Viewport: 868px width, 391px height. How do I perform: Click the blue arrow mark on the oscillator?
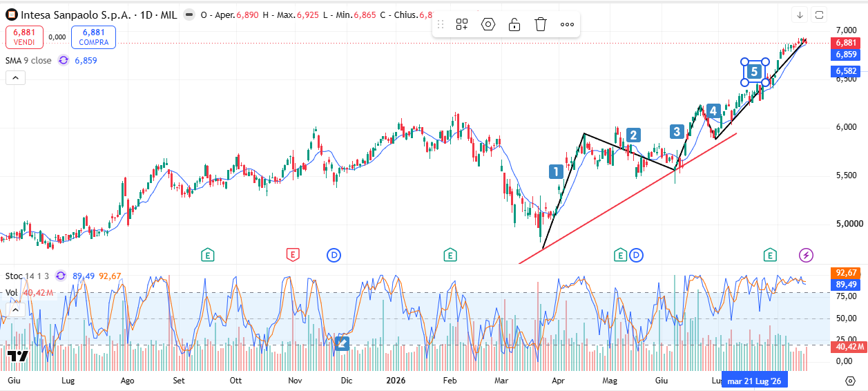342,342
